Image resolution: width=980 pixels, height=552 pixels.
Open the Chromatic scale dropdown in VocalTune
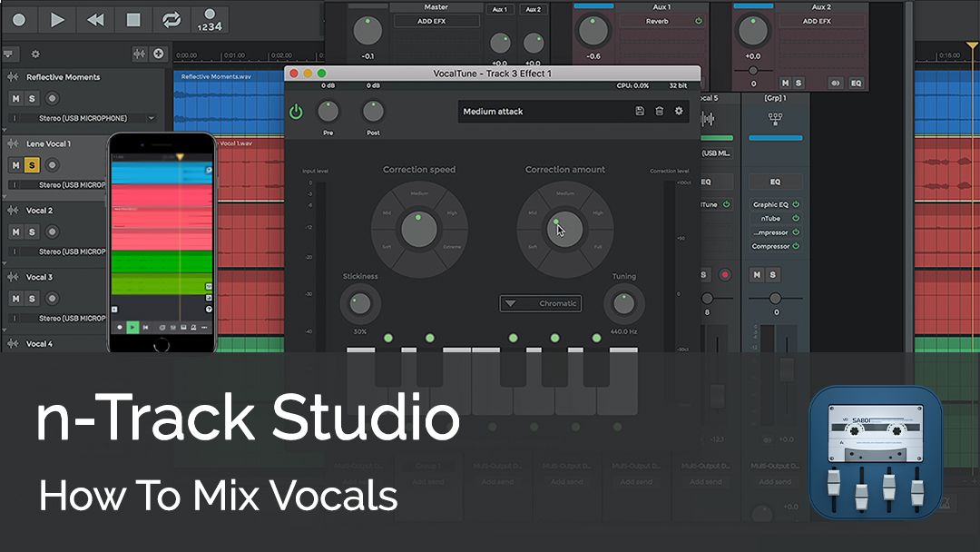coord(541,303)
